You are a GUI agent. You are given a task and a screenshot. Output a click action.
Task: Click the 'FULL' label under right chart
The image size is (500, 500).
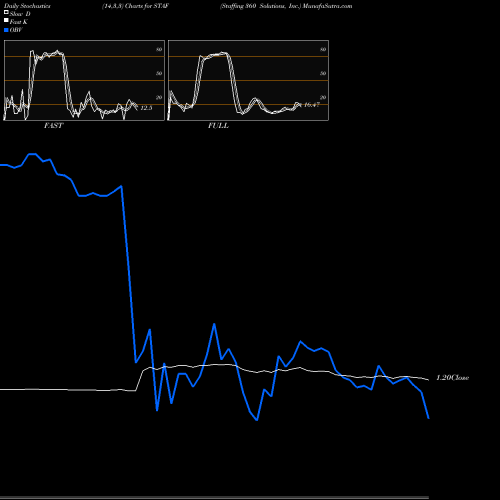tap(218, 126)
